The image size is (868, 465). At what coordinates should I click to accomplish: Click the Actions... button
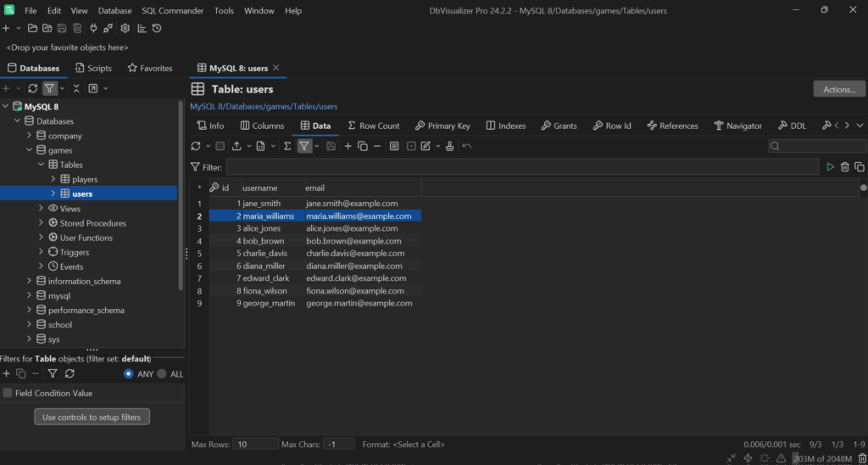[839, 89]
